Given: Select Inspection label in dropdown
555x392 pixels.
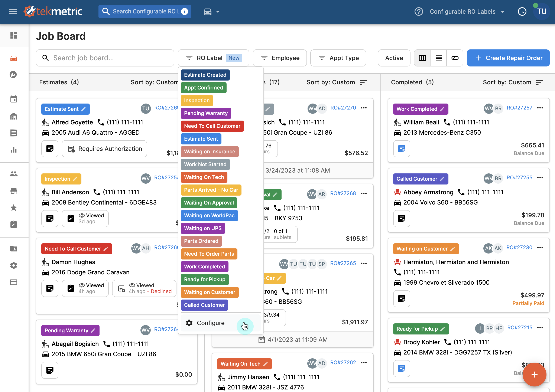Looking at the screenshot, I should tap(197, 101).
